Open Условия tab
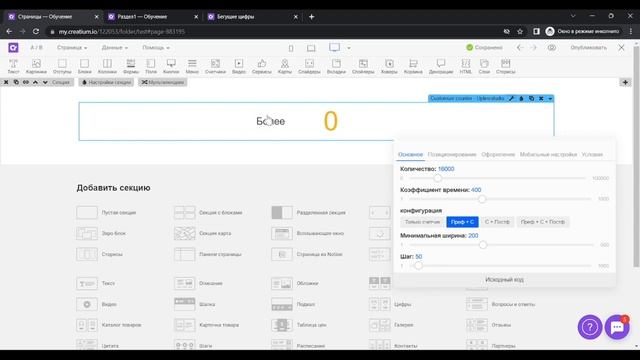The height and width of the screenshot is (360, 640). (592, 154)
